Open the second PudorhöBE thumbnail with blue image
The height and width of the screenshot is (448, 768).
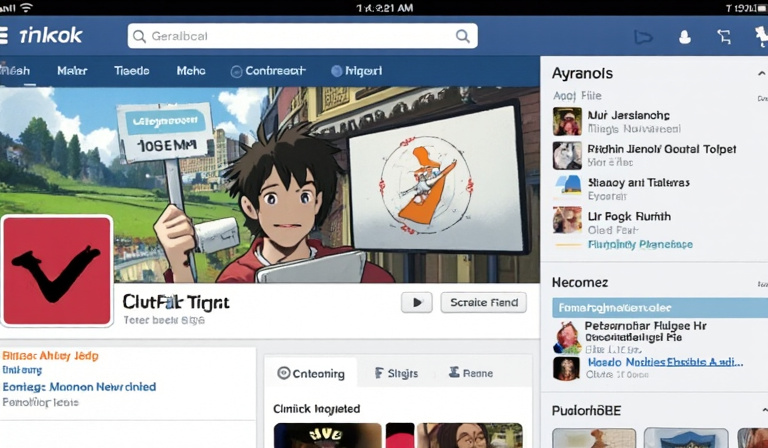pos(686,438)
